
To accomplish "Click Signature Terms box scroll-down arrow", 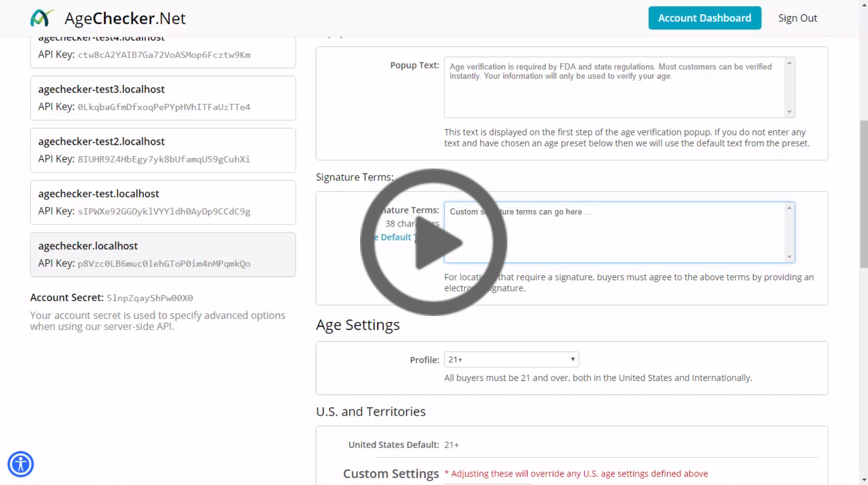I will (789, 257).
